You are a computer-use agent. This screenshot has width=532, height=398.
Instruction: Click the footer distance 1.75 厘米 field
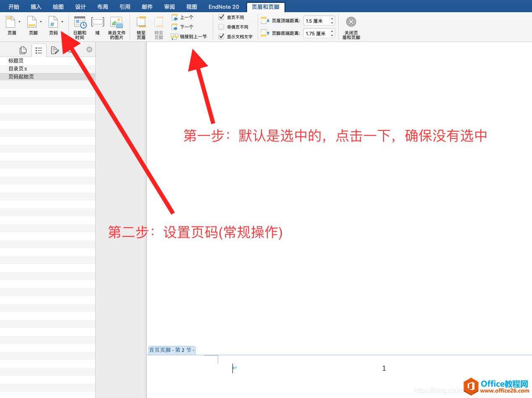(x=316, y=33)
